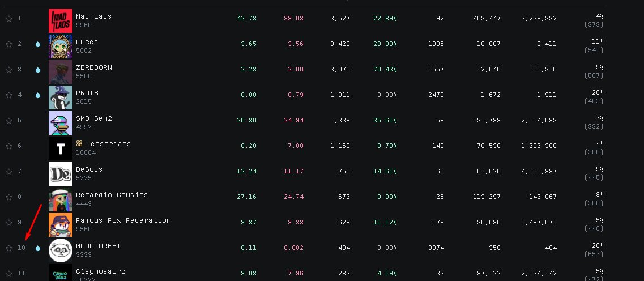Add SMB Gen2 to favorites star

(x=9, y=121)
